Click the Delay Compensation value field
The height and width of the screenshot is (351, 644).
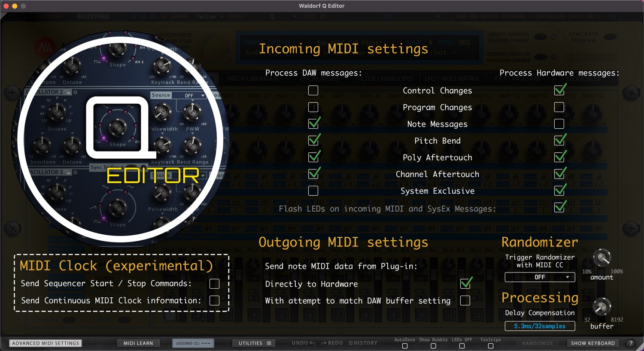(540, 326)
